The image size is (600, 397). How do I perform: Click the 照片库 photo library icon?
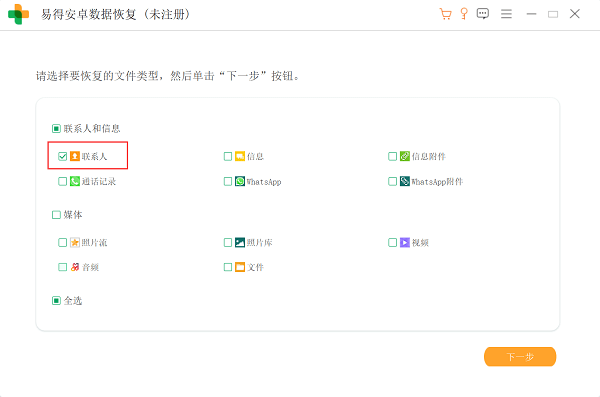(240, 242)
